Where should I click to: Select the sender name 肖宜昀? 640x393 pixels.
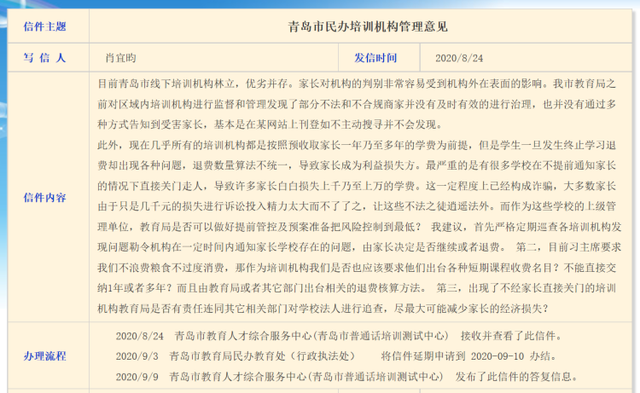click(120, 58)
